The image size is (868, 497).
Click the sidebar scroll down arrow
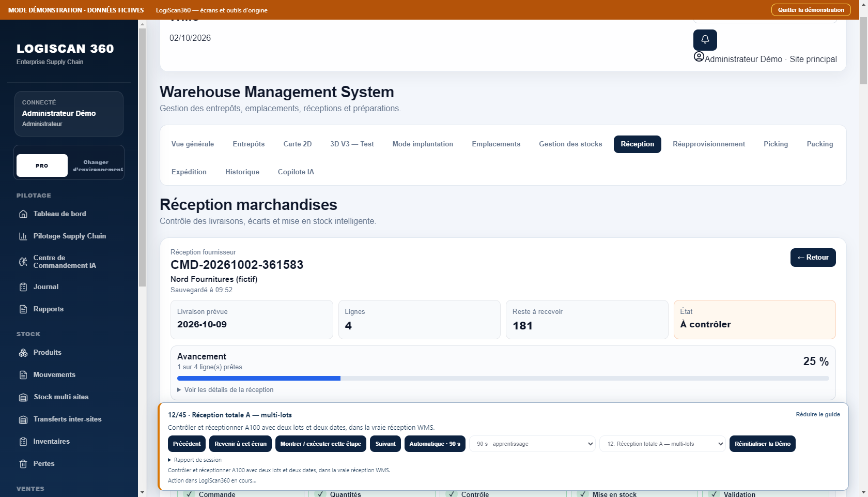point(142,492)
